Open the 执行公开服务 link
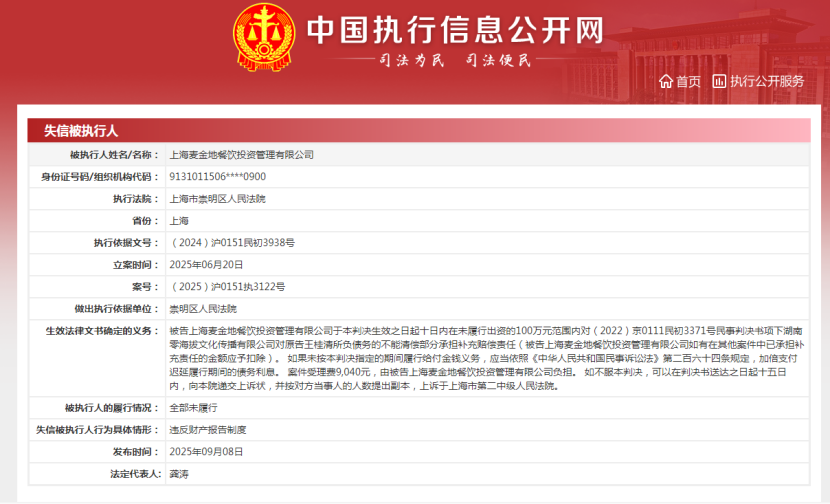The image size is (830, 504). pyautogui.click(x=767, y=82)
